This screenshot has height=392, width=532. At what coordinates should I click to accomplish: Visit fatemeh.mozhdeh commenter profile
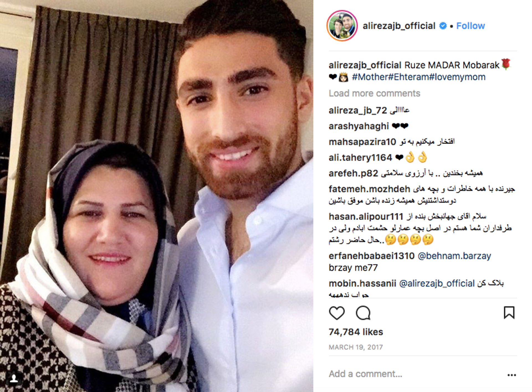(369, 189)
